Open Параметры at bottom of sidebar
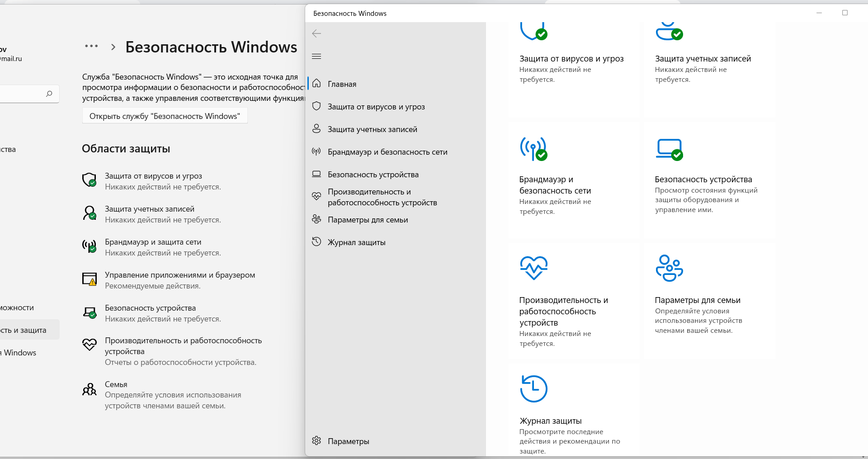 [396, 441]
